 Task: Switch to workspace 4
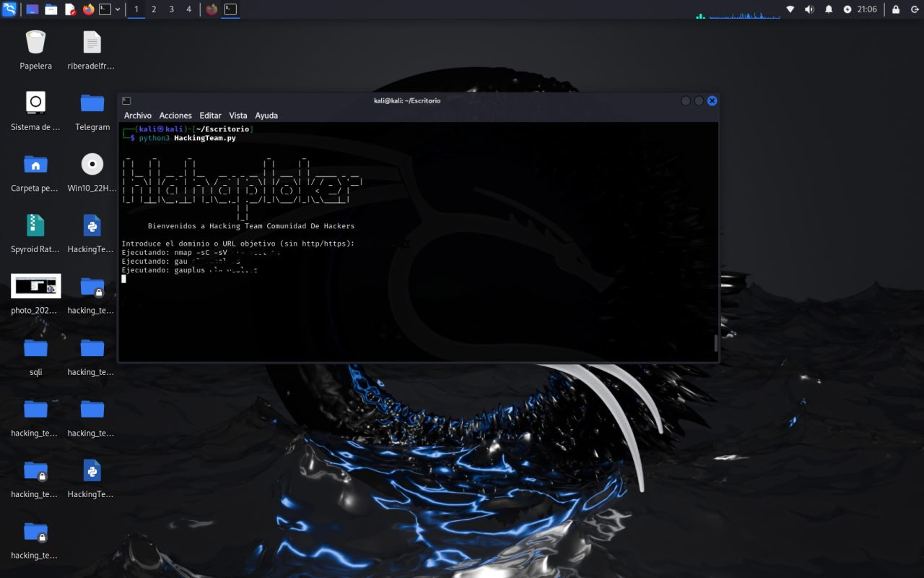coord(188,9)
